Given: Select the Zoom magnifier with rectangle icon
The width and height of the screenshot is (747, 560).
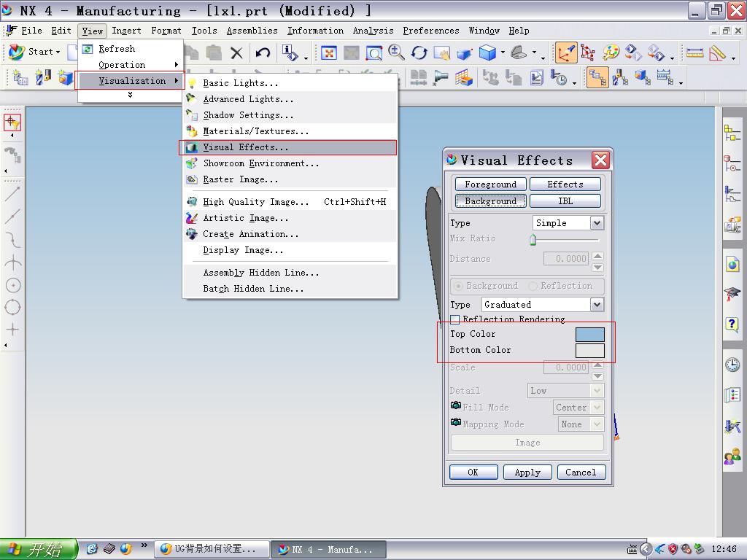Looking at the screenshot, I should click(x=374, y=52).
